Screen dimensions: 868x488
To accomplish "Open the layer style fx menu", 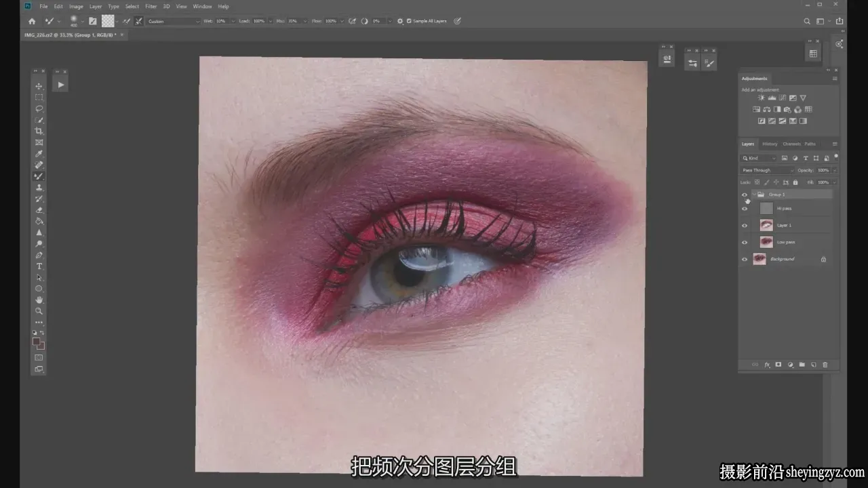I will coord(767,365).
